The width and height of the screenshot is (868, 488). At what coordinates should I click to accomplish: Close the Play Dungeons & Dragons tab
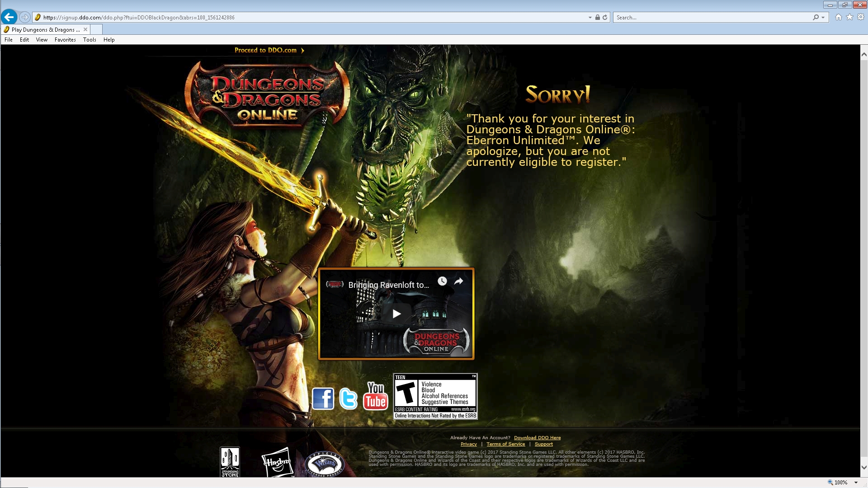pyautogui.click(x=85, y=29)
